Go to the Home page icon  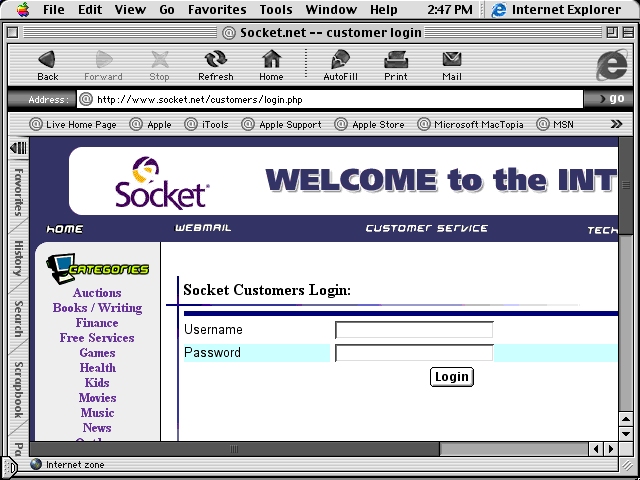point(271,60)
